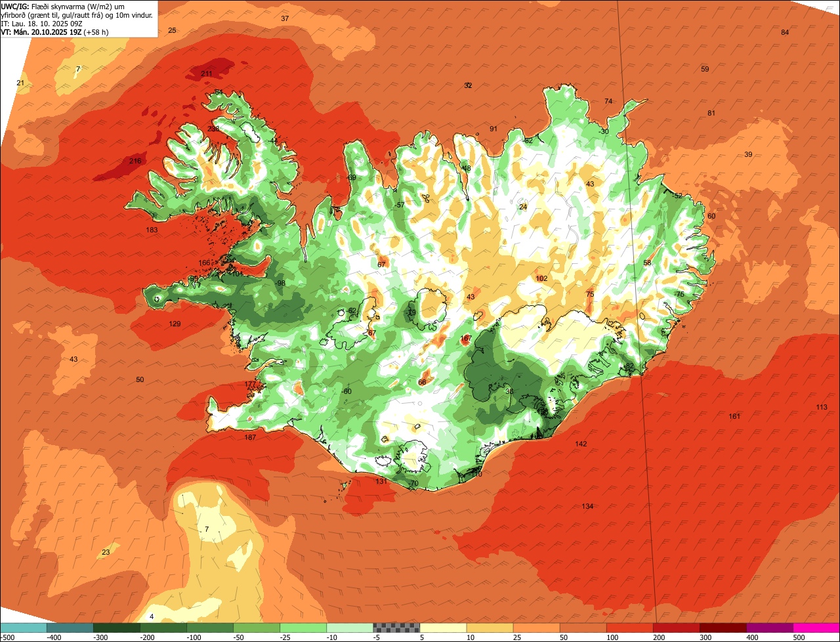Click the value 25 at the top left

(x=172, y=30)
